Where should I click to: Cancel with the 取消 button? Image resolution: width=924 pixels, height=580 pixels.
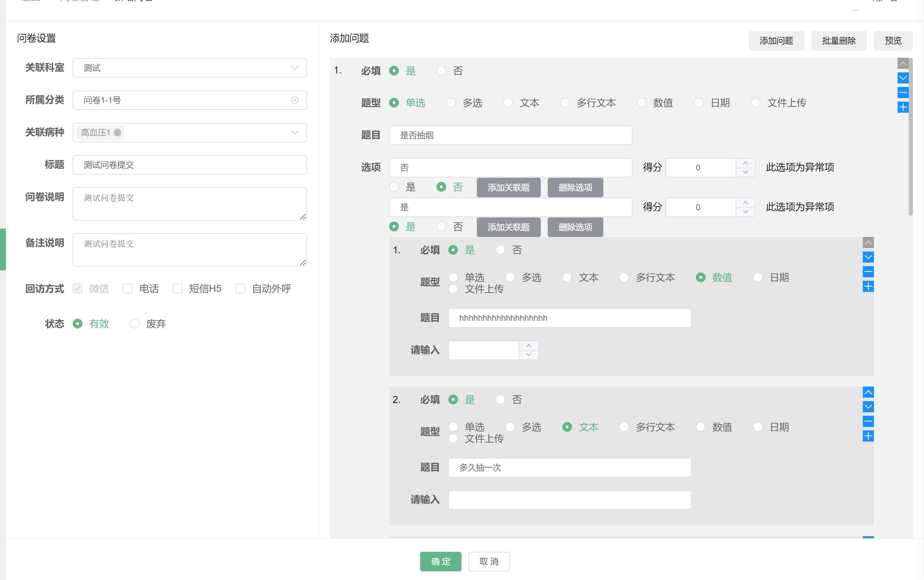coord(489,562)
